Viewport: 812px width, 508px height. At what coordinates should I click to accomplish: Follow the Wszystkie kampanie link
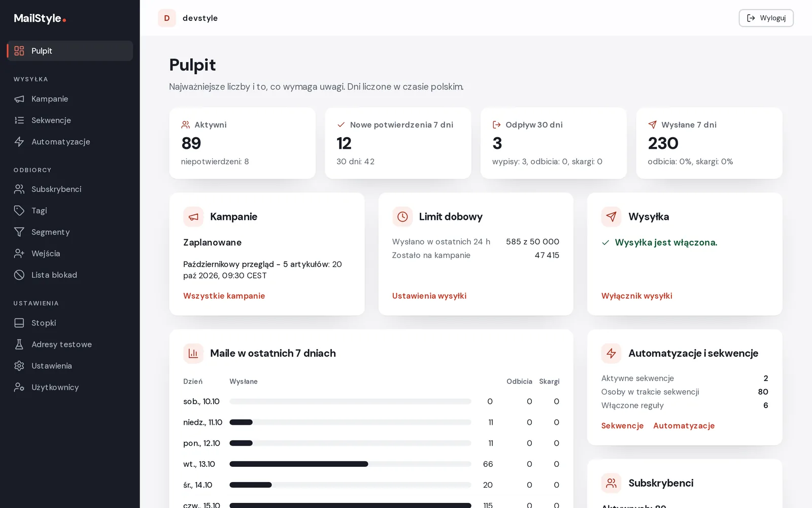pos(224,296)
